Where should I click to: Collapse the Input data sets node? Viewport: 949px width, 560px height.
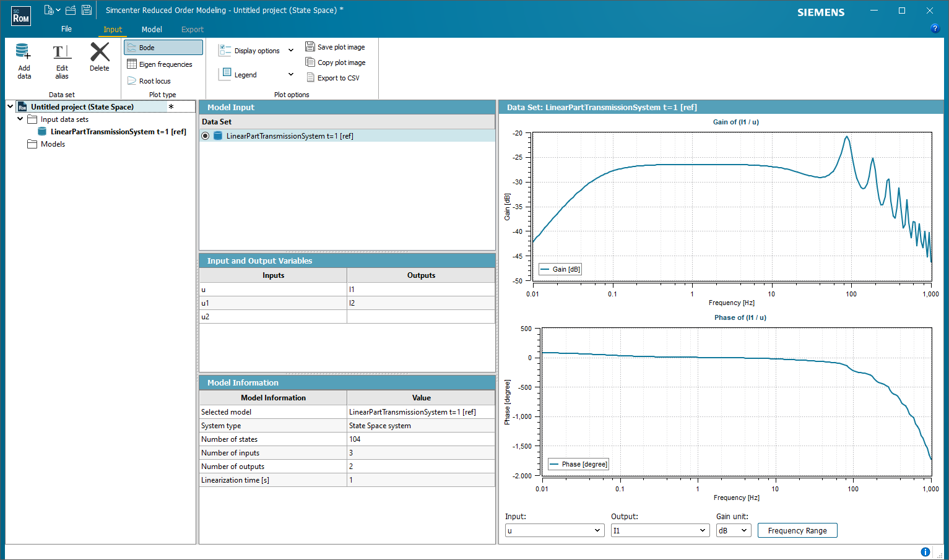click(20, 119)
